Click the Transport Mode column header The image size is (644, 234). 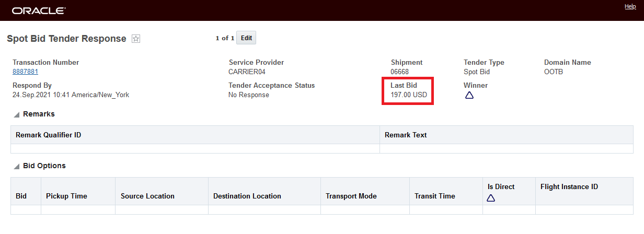351,196
